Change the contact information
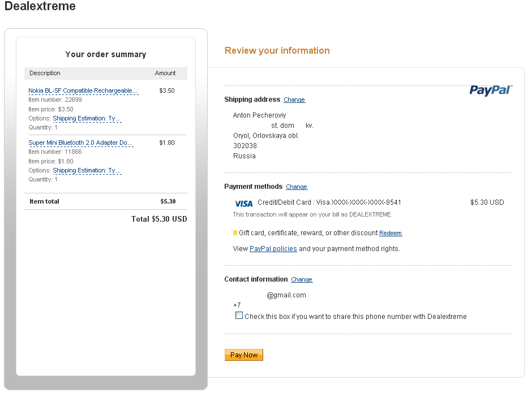532x393 pixels. click(302, 279)
